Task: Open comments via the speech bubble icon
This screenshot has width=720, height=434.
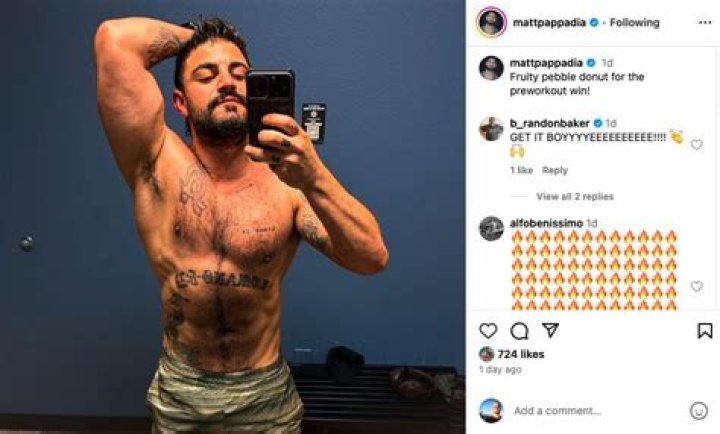Action: [x=519, y=331]
